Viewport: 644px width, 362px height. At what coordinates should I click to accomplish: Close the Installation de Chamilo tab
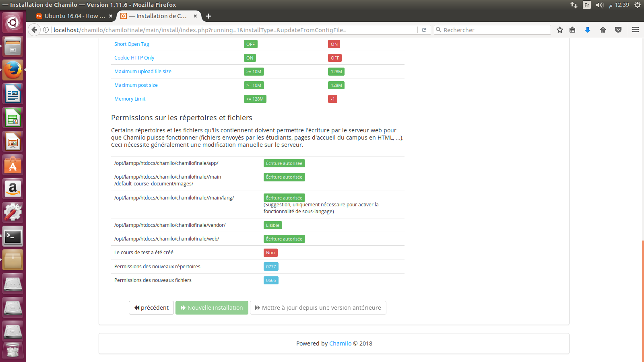tap(195, 16)
